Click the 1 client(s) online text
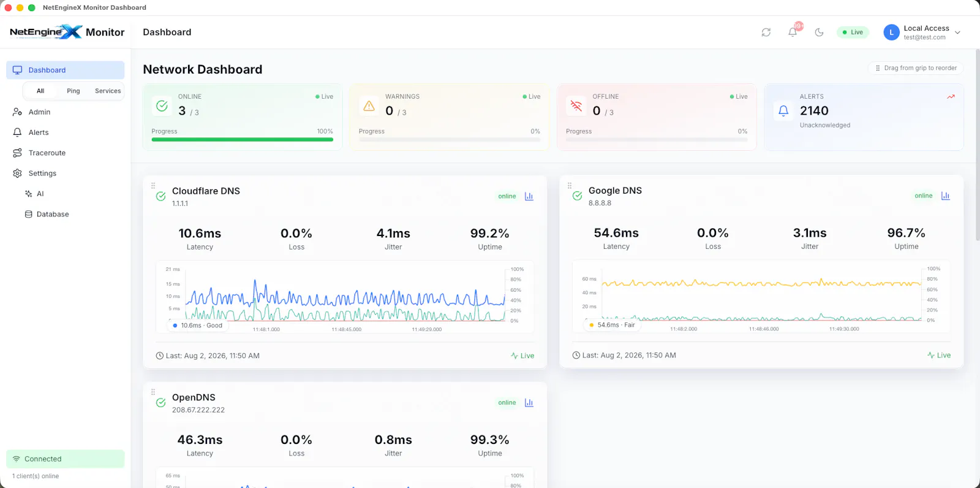Viewport: 980px width, 488px height. tap(36, 476)
